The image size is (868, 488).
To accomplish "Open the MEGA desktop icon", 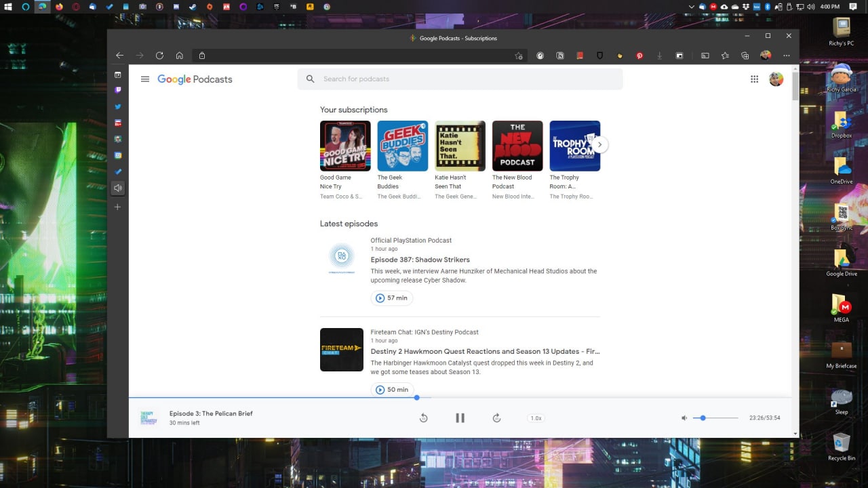I will coord(842,309).
